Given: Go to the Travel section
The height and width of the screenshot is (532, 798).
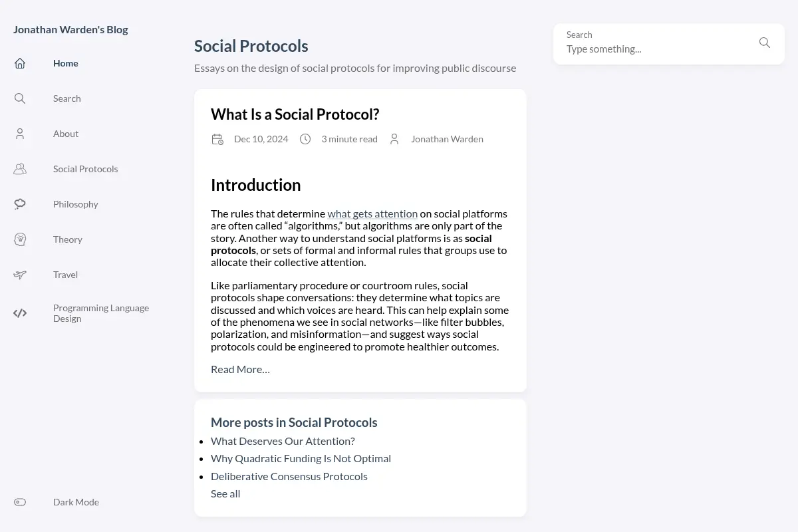Looking at the screenshot, I should [x=65, y=275].
